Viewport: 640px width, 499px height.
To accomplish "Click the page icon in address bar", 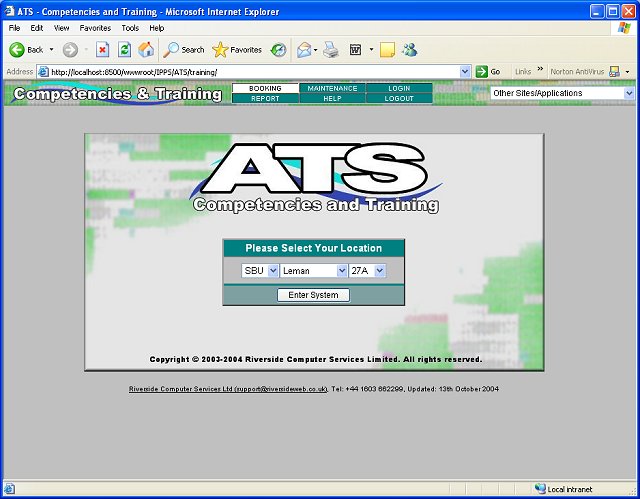I will (x=43, y=72).
